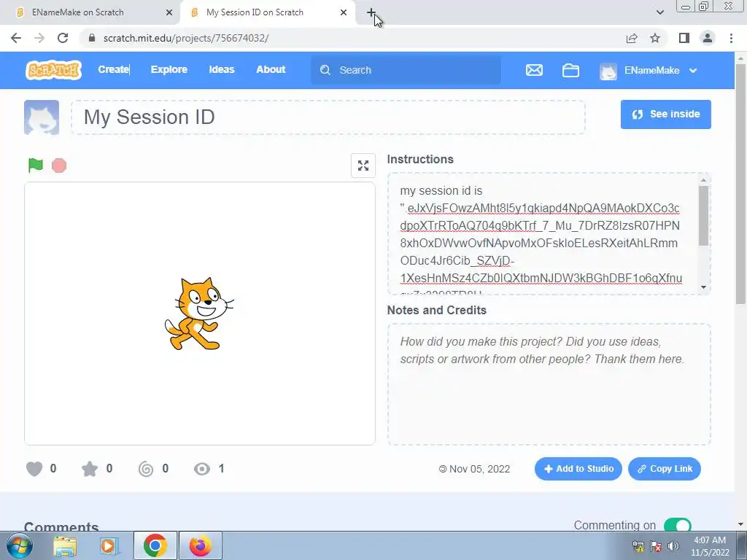Click the search magnifier icon

[325, 70]
